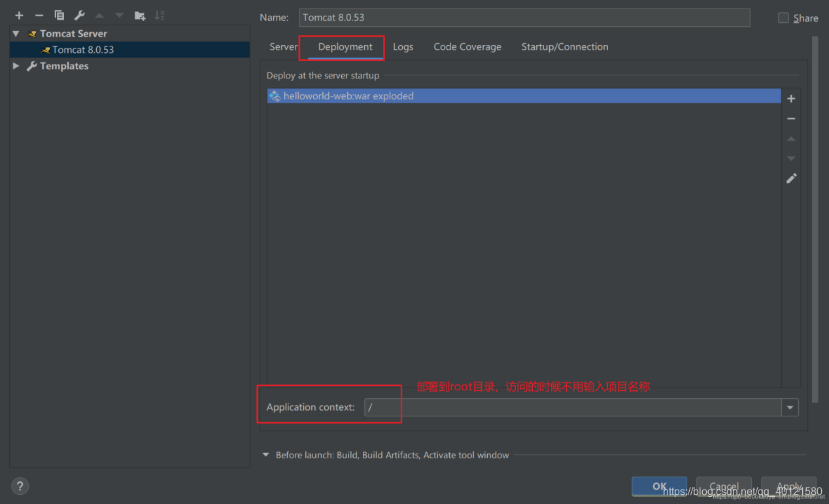This screenshot has height=504, width=829.
Task: Add new run configuration with plus icon
Action: [19, 15]
